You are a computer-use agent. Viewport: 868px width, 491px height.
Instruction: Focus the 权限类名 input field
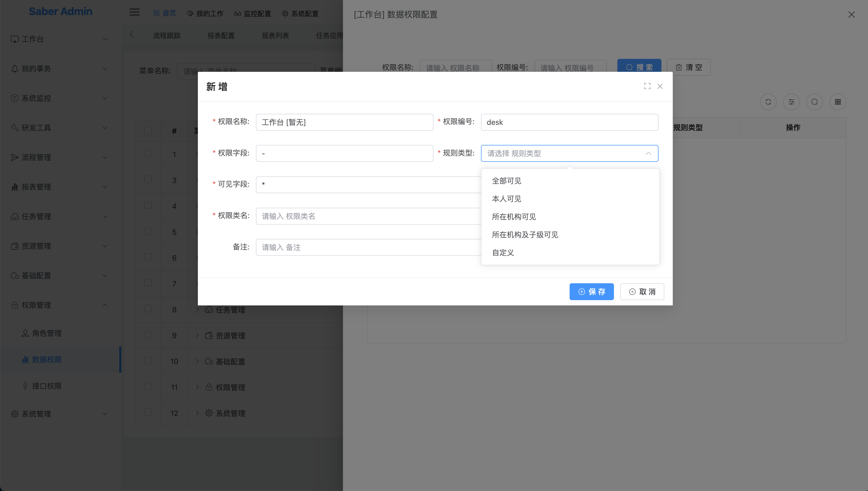pos(369,216)
